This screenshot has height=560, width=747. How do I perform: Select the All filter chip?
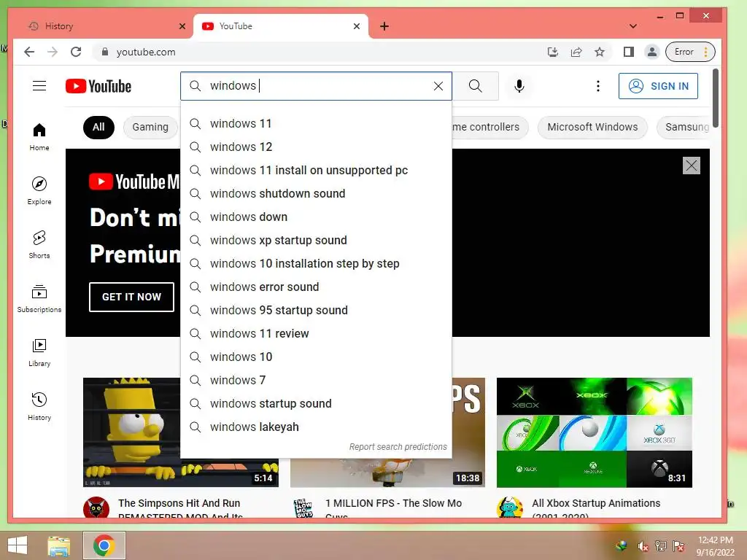click(98, 127)
